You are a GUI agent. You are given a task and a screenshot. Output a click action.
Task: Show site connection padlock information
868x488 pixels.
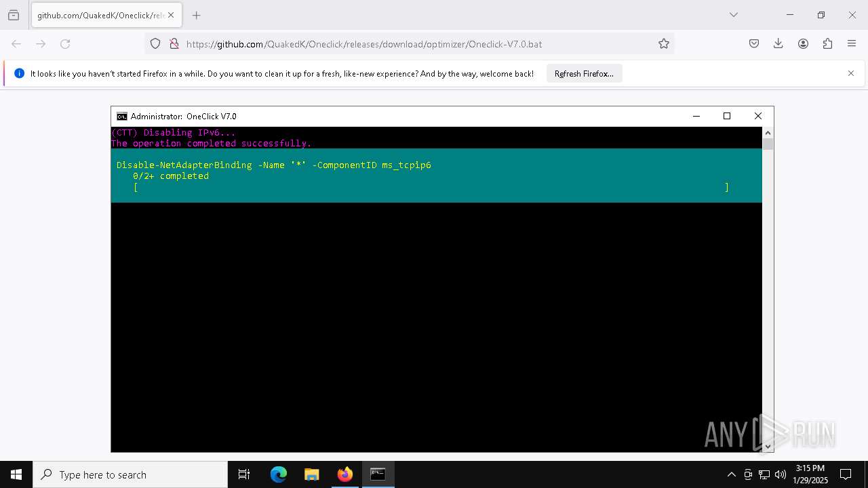point(174,44)
